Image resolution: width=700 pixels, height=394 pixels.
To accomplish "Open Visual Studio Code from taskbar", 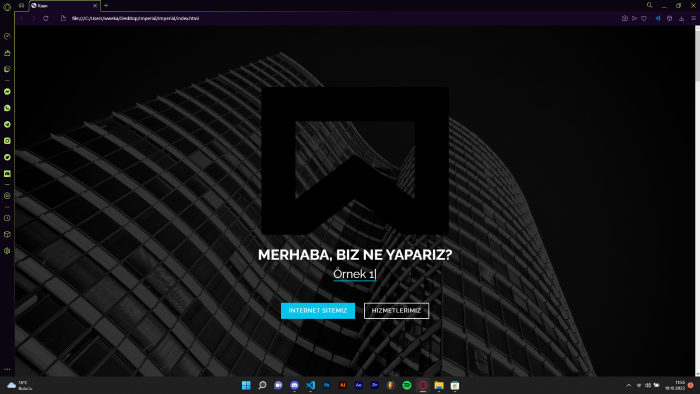I will pyautogui.click(x=310, y=385).
